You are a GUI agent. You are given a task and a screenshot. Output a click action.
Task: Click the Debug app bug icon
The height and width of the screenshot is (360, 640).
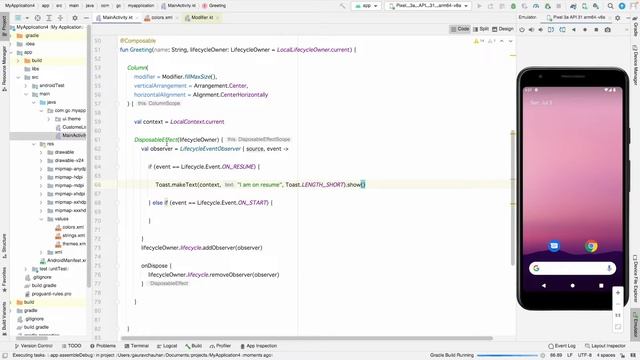[513, 6]
